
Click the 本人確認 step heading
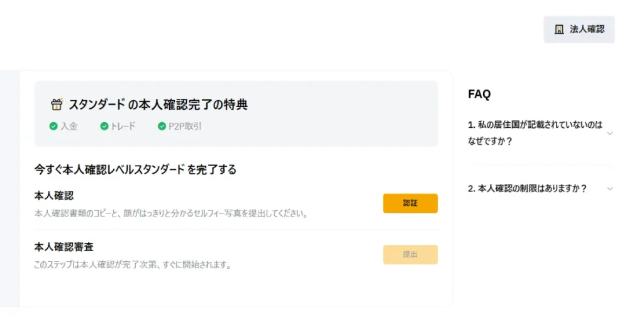coord(54,196)
